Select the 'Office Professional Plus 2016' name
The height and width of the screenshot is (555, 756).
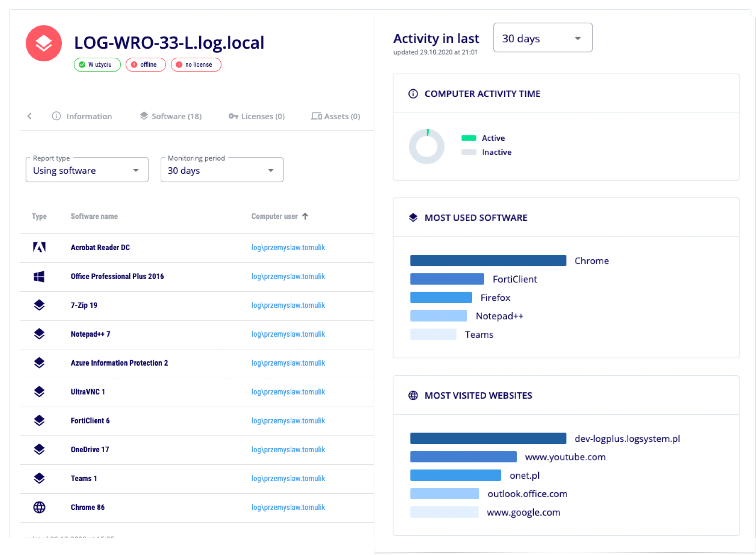coord(117,276)
